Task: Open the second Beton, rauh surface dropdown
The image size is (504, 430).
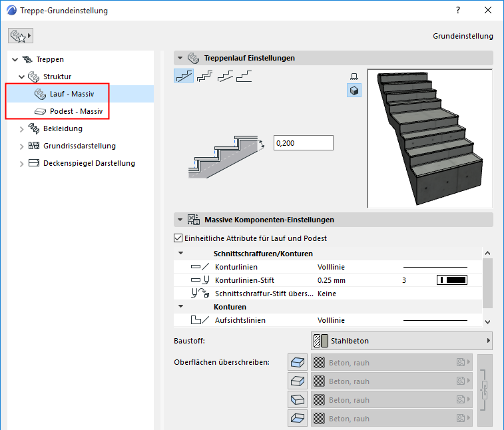Action: tap(392, 381)
